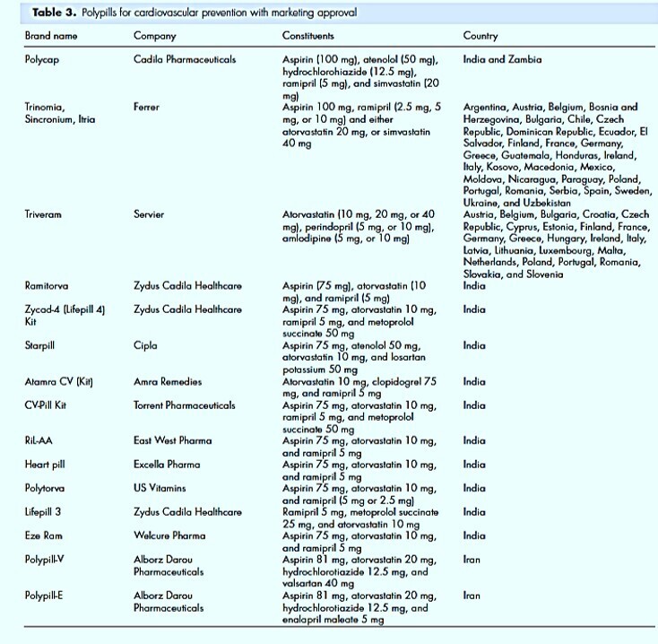
Task: Click 'India' country in Ramitorva row
Action: point(474,286)
